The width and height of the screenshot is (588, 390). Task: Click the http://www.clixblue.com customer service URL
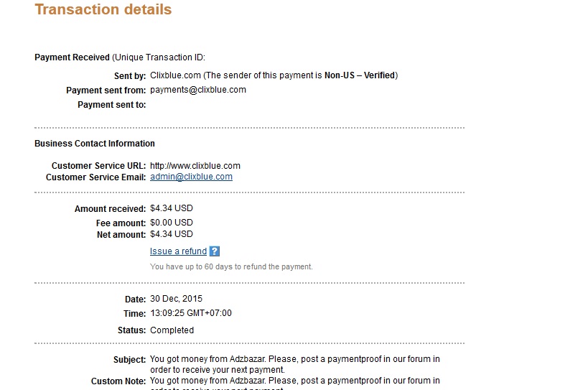click(195, 166)
